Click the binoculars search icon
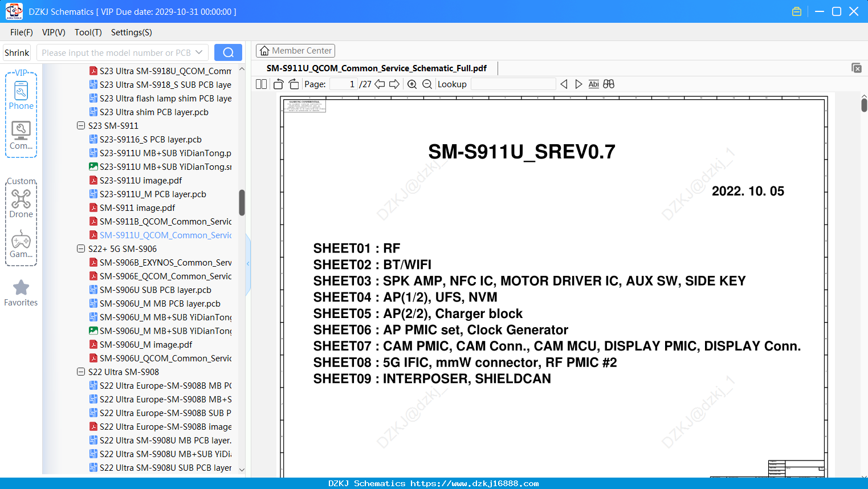The width and height of the screenshot is (868, 489). pos(609,84)
